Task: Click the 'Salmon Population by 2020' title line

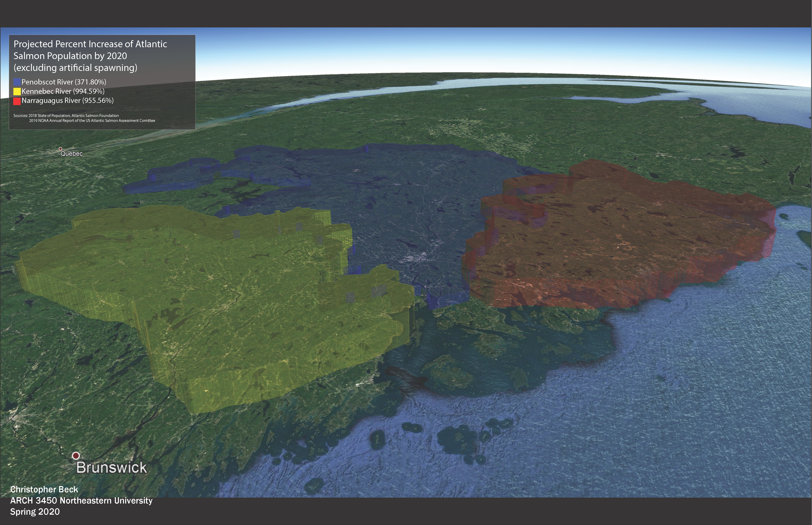Action: click(x=70, y=56)
